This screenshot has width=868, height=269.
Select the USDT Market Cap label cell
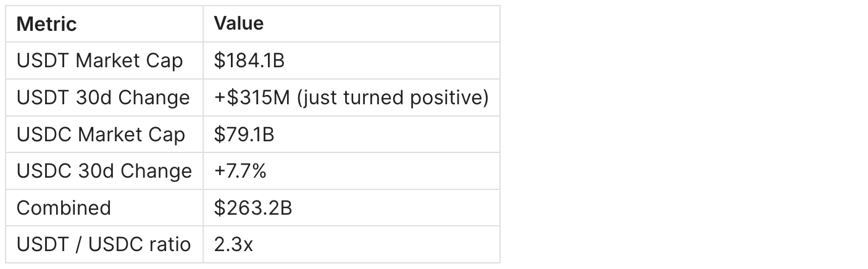99,60
